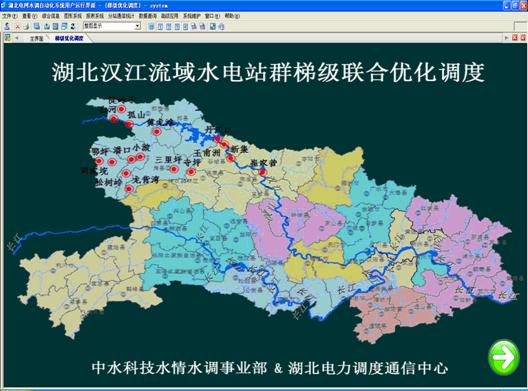The width and height of the screenshot is (528, 391).
Task: Open the 窗口 menu
Action: point(212,16)
